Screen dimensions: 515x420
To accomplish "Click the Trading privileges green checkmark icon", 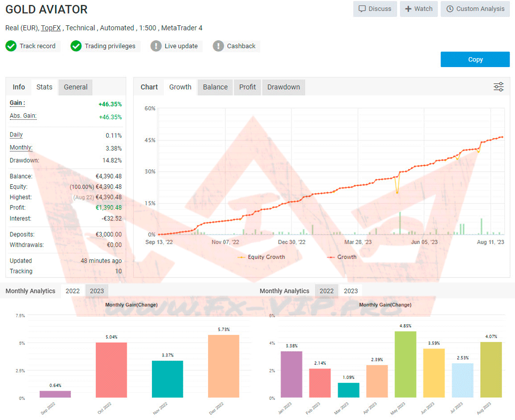I will pyautogui.click(x=76, y=46).
